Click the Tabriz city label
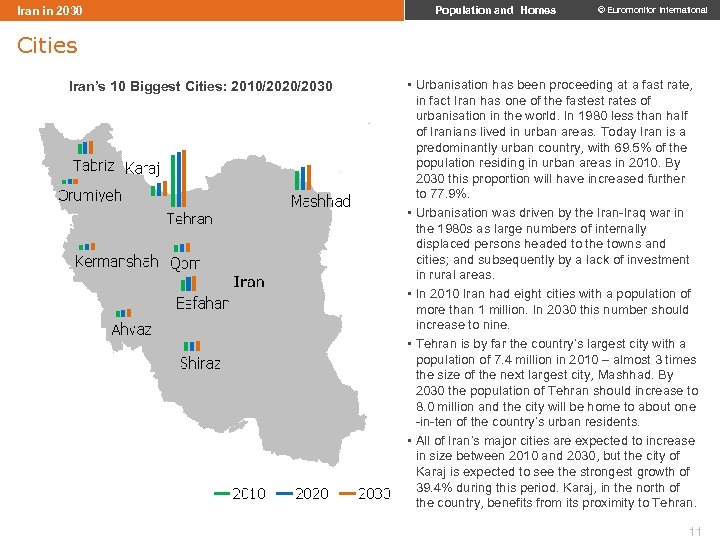This screenshot has height=540, width=720. tap(94, 165)
